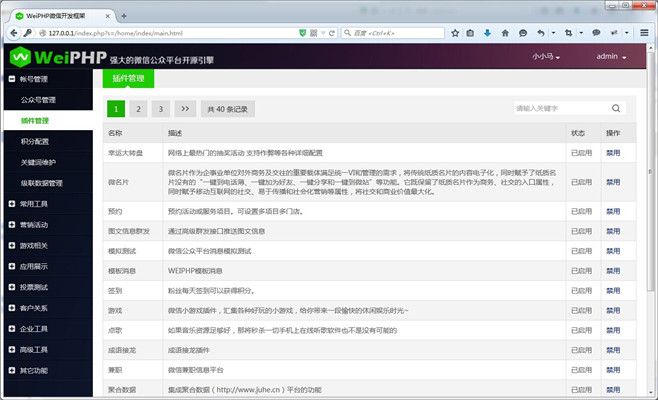This screenshot has width=658, height=400.
Task: Click the speaker mute toolbar icon
Action: point(614,33)
